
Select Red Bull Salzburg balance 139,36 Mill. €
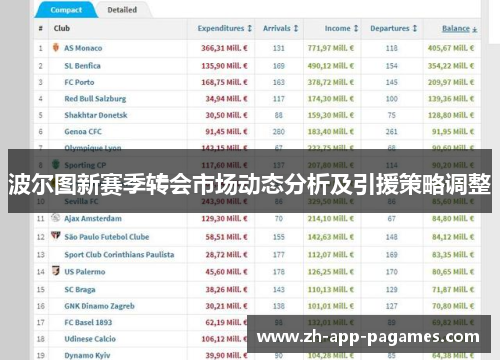click(x=451, y=99)
